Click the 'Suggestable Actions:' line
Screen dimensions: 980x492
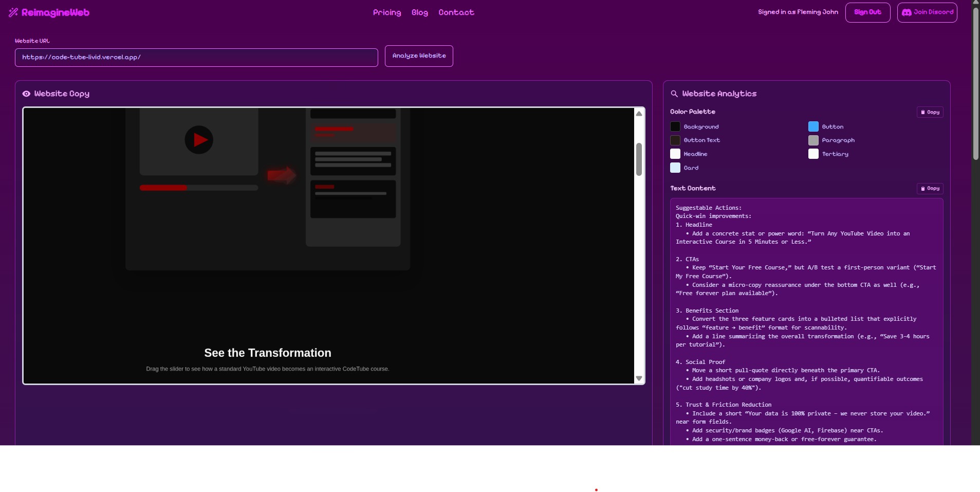click(x=709, y=208)
